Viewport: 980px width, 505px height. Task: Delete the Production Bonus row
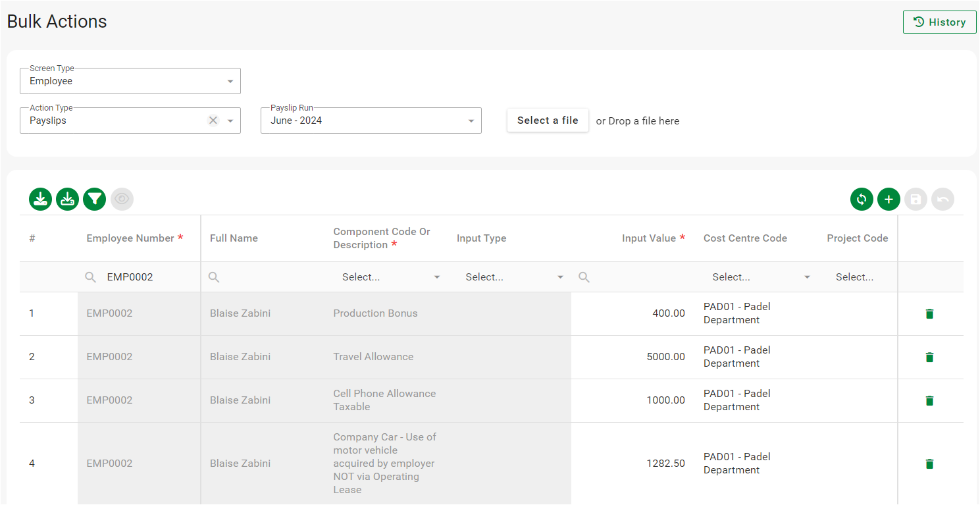point(929,314)
